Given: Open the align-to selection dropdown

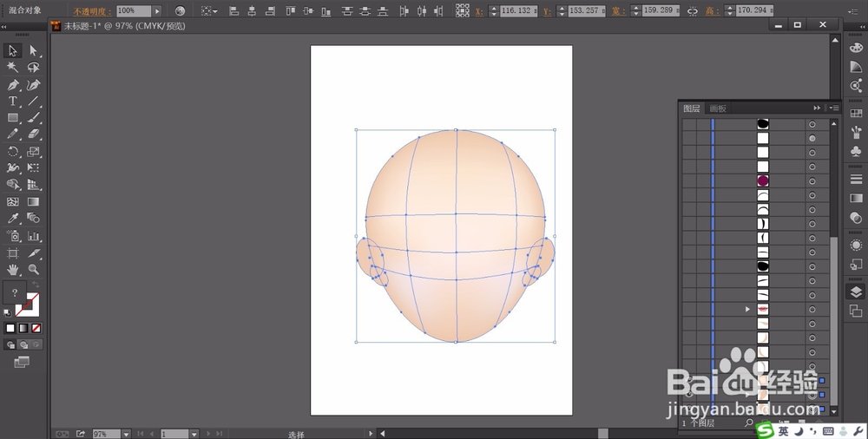Looking at the screenshot, I should [209, 10].
